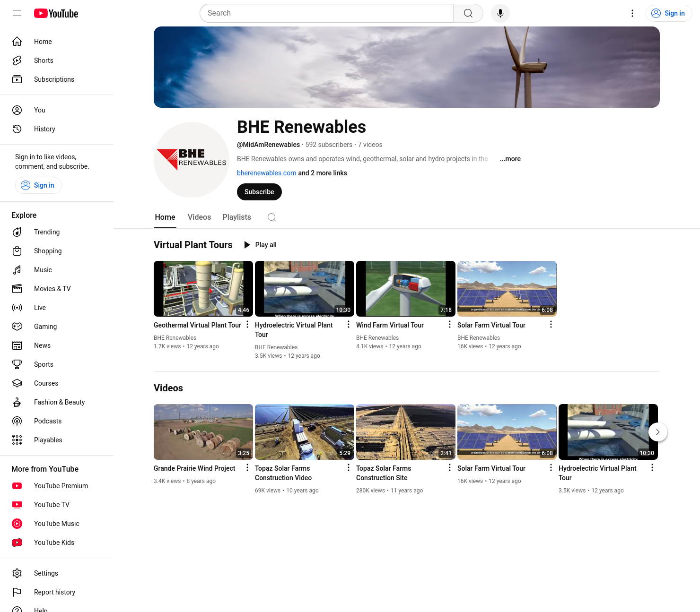Open Settings from the sidebar
Image resolution: width=700 pixels, height=612 pixels.
(57, 573)
